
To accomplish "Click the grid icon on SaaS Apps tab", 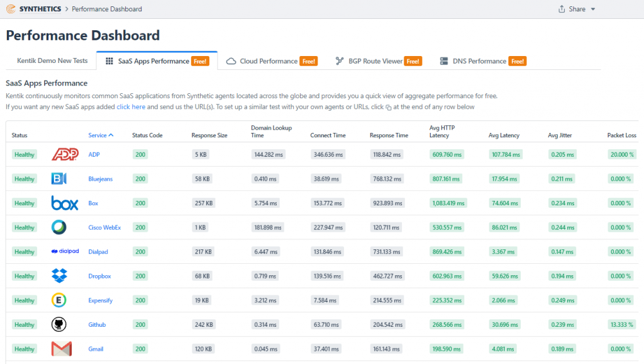I will [109, 61].
